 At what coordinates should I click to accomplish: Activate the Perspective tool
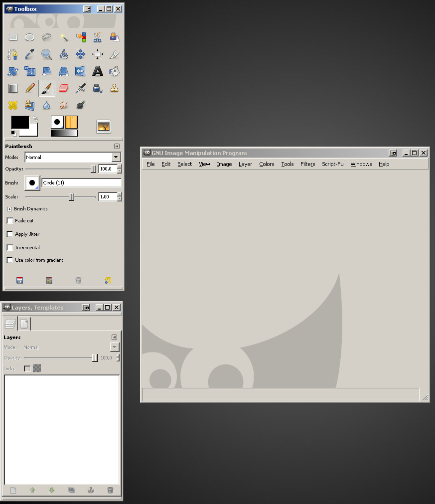click(64, 71)
